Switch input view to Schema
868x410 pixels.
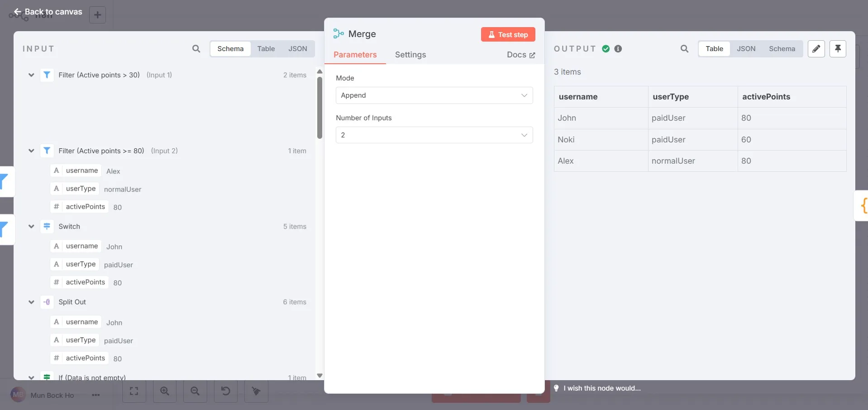tap(230, 49)
